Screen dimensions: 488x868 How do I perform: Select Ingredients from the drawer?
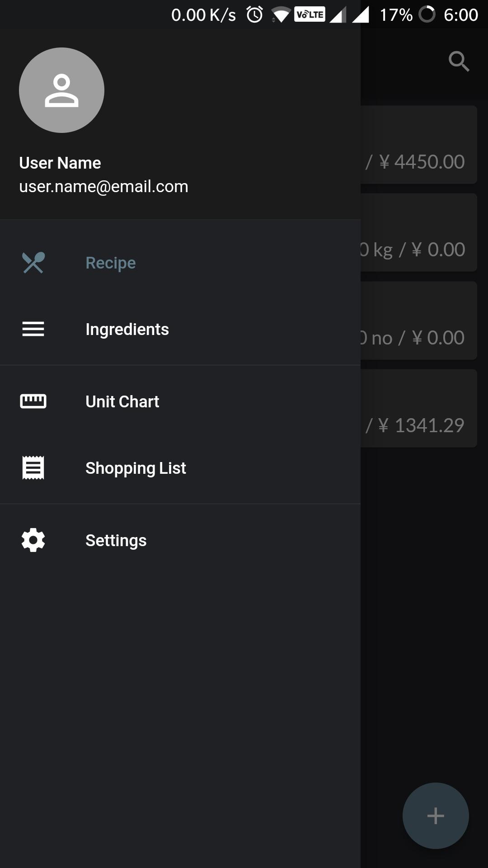127,329
